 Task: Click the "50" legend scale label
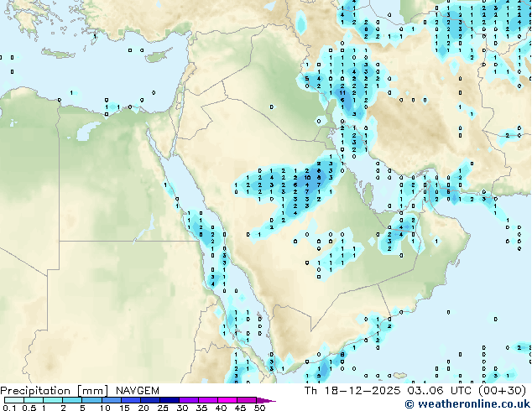tap(260, 408)
